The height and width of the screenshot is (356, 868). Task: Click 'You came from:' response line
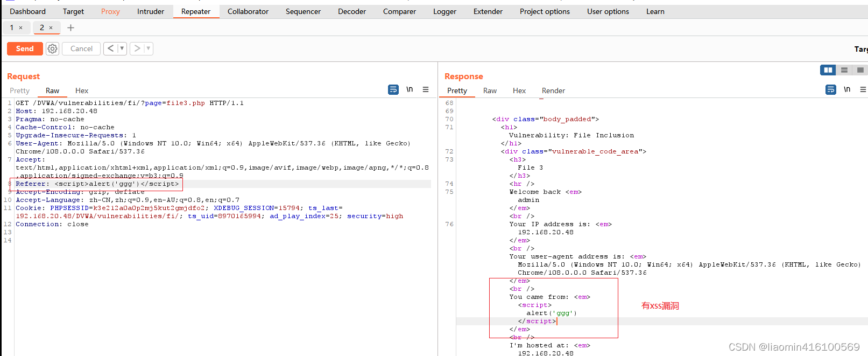[550, 297]
